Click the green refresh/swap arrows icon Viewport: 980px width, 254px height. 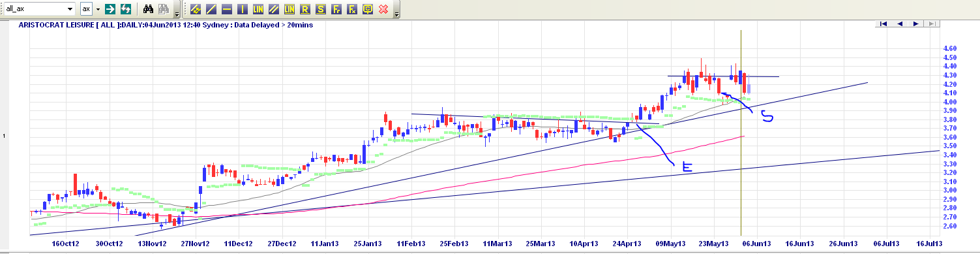[126, 9]
